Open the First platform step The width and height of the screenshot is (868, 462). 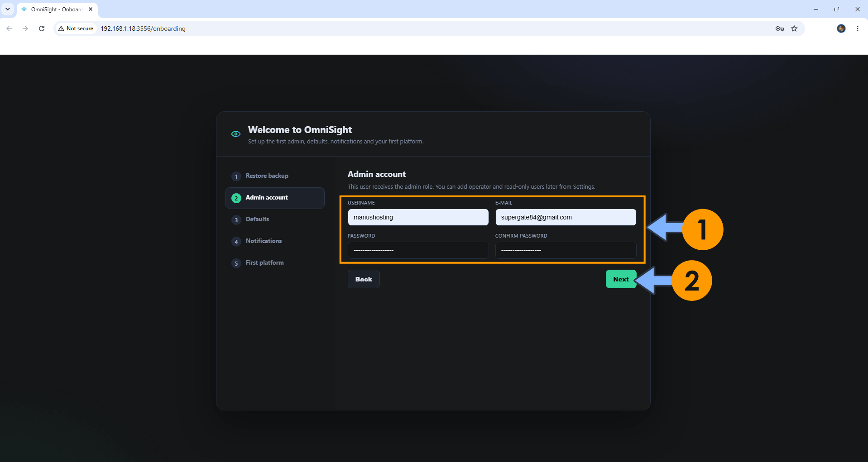pyautogui.click(x=275, y=263)
